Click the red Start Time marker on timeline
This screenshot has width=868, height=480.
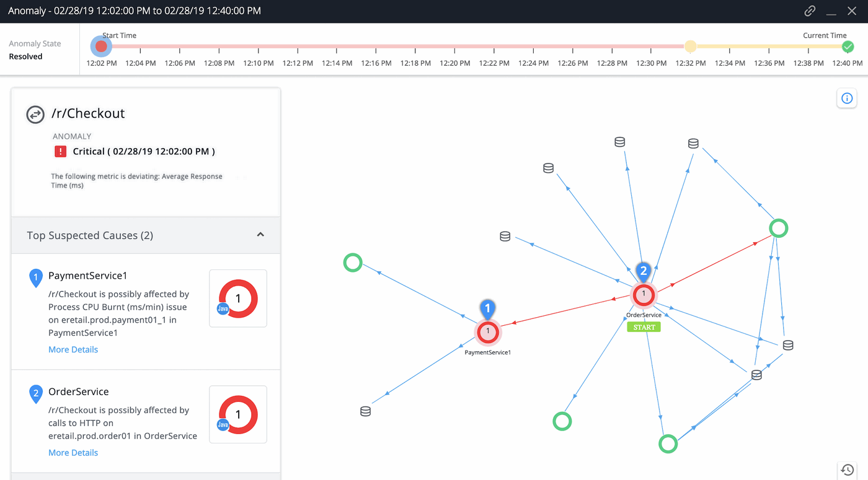click(x=102, y=46)
